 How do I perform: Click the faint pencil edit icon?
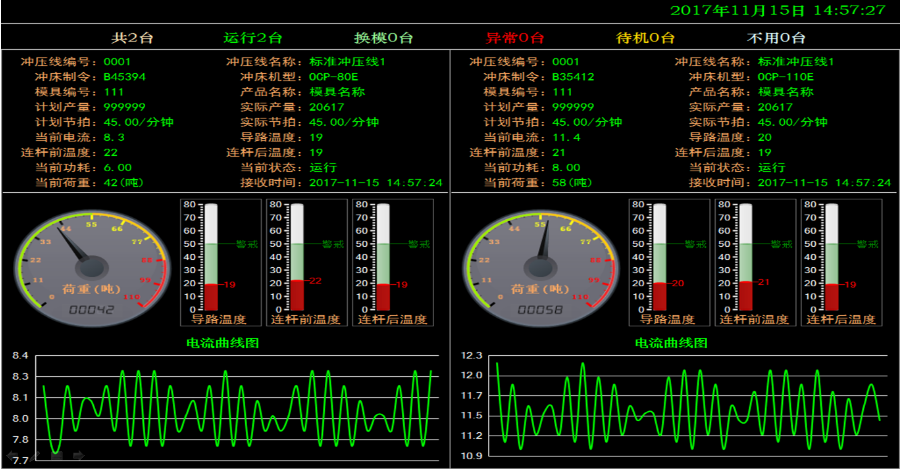(x=36, y=456)
